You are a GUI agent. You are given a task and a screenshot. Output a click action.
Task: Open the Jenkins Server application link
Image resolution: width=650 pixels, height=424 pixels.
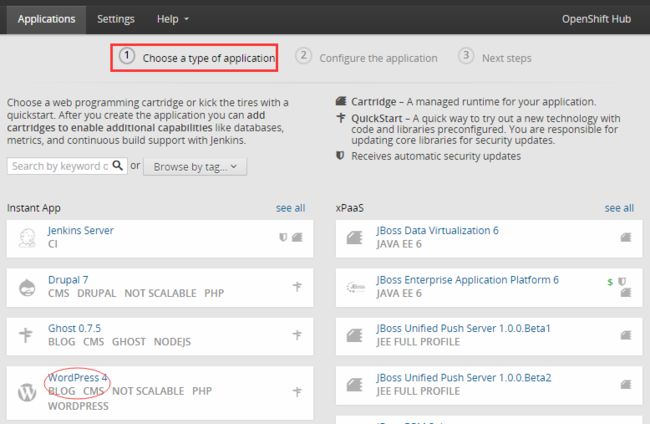(x=81, y=230)
